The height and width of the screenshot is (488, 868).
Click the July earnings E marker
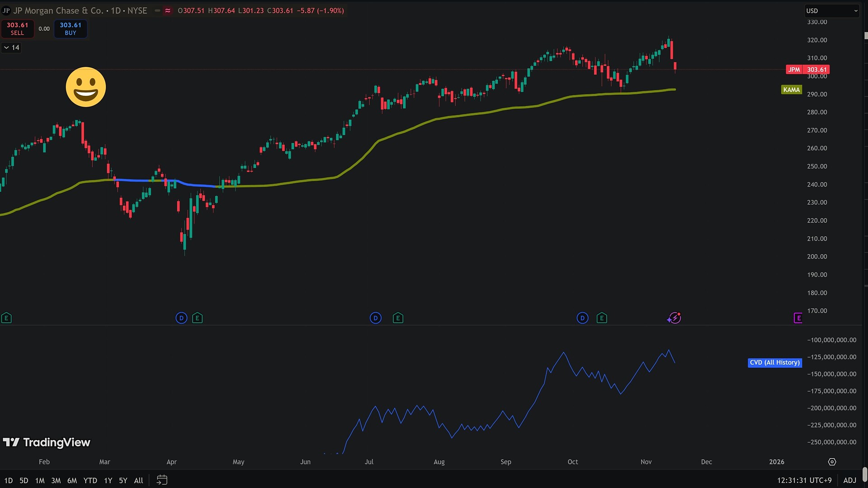click(398, 318)
